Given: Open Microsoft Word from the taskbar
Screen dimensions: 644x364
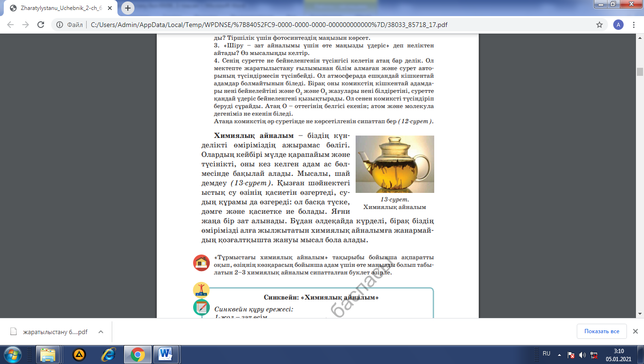Looking at the screenshot, I should 166,354.
